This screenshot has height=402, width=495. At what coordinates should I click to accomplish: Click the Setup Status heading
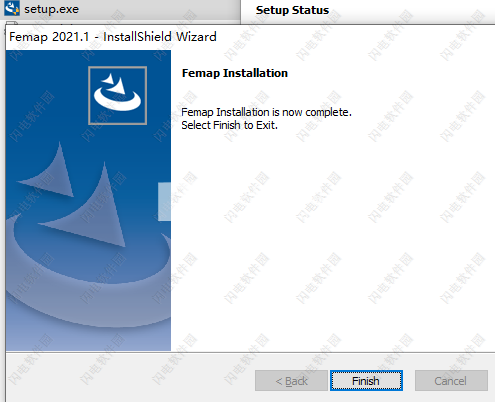(292, 10)
